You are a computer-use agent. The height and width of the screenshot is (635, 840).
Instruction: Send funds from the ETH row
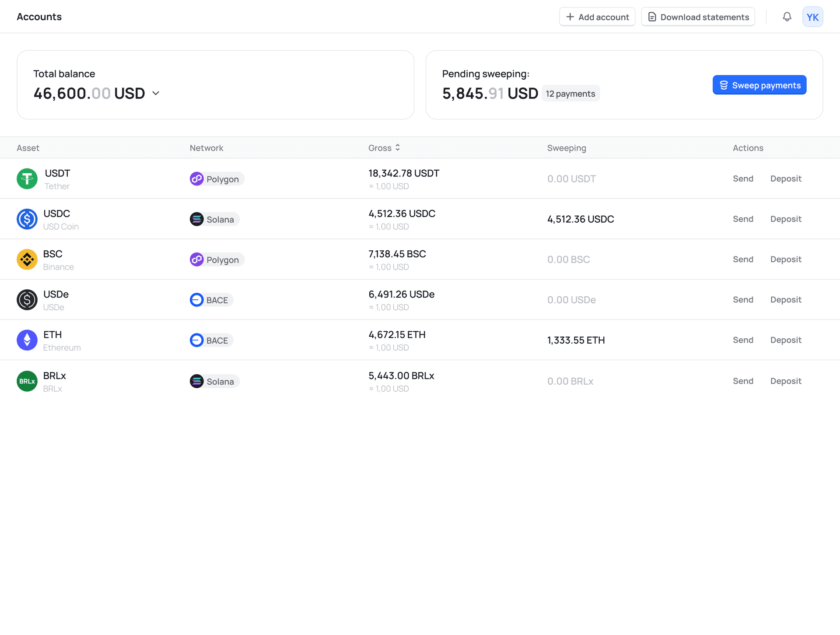[x=743, y=340]
